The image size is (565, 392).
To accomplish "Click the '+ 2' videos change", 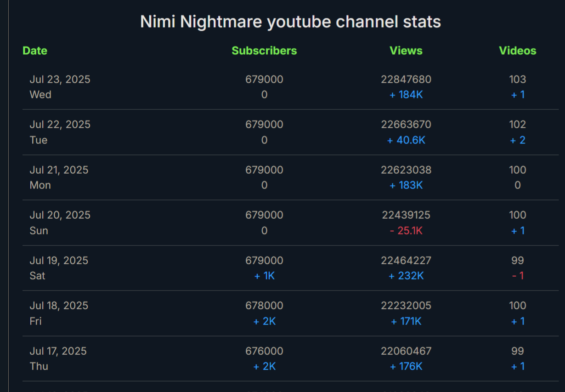I will point(518,140).
